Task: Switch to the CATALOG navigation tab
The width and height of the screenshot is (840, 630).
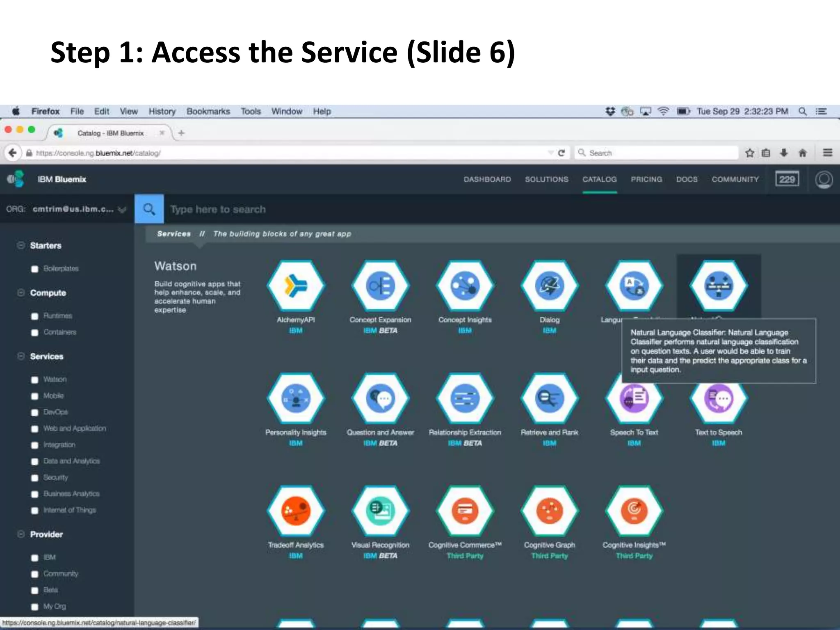Action: 600,179
